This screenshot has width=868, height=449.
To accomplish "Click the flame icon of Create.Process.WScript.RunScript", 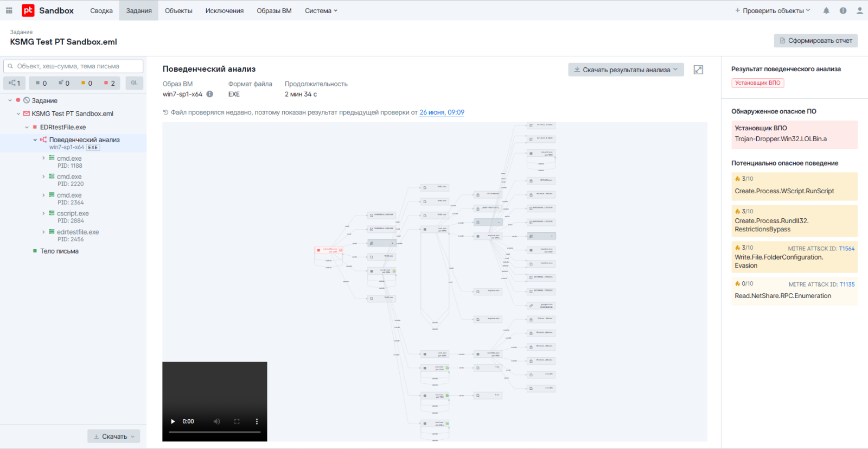I will point(737,179).
